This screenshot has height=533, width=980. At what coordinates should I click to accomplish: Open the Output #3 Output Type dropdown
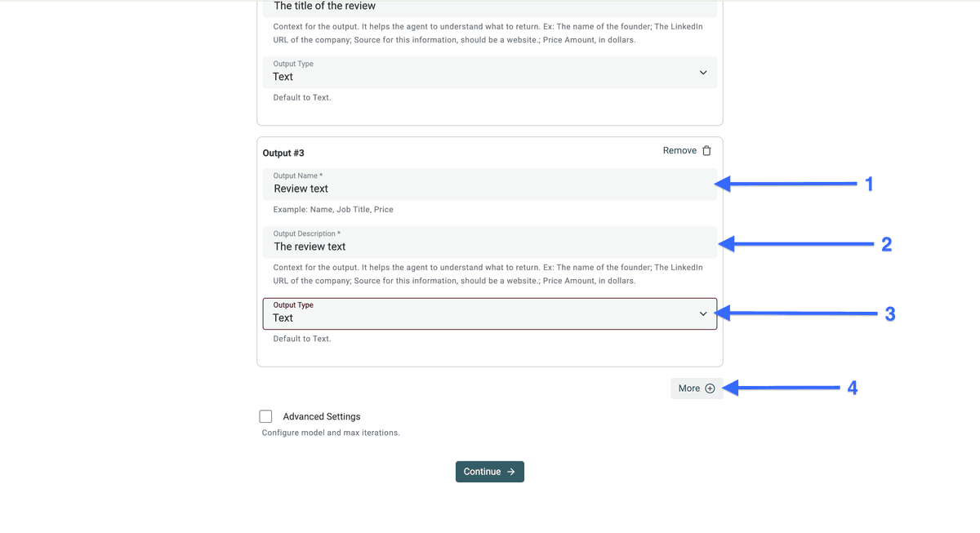tap(490, 313)
